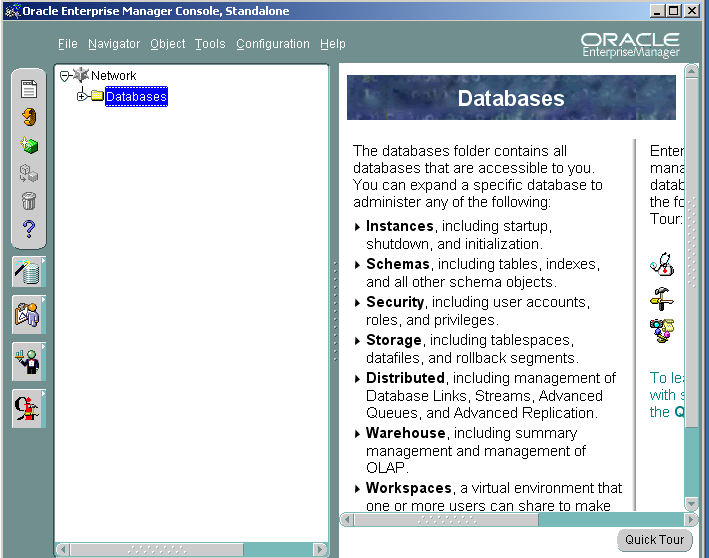The image size is (709, 558).
Task: Click the Network node icon in tree
Action: [x=81, y=75]
